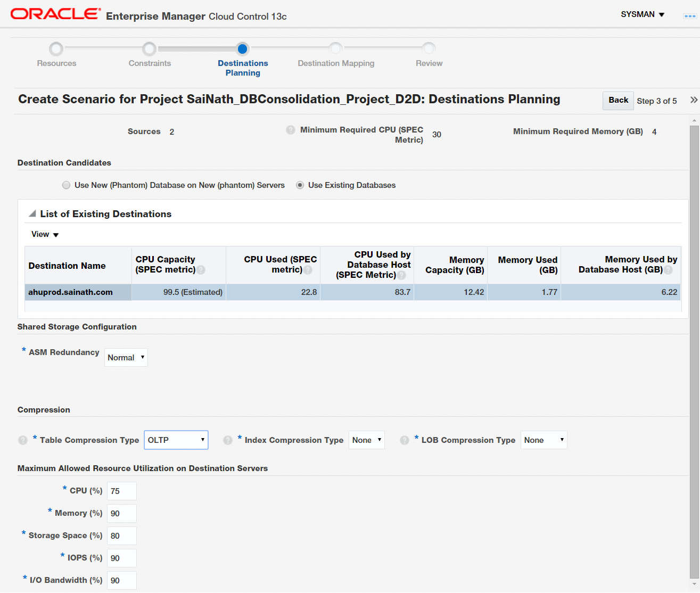The width and height of the screenshot is (700, 593).
Task: Open help icon for Minimum Required CPU
Action: pos(291,130)
